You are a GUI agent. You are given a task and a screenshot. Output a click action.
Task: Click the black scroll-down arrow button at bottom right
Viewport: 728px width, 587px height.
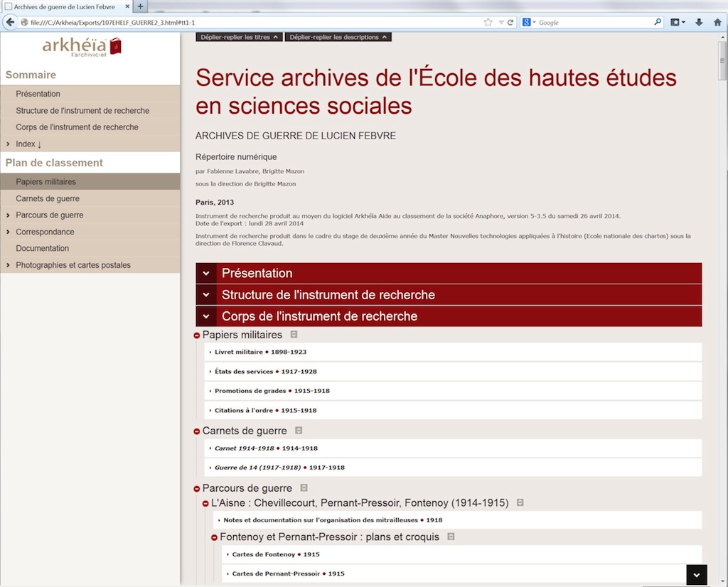[x=696, y=574]
